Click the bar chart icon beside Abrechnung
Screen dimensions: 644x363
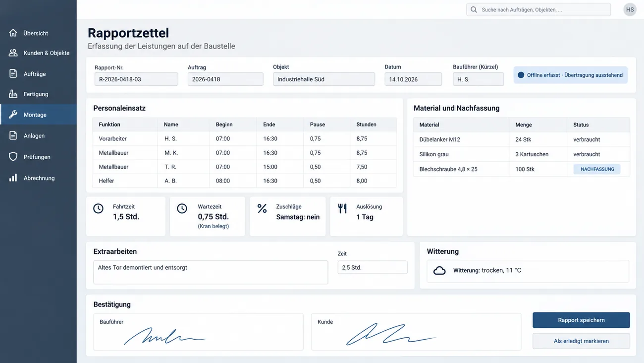point(13,178)
